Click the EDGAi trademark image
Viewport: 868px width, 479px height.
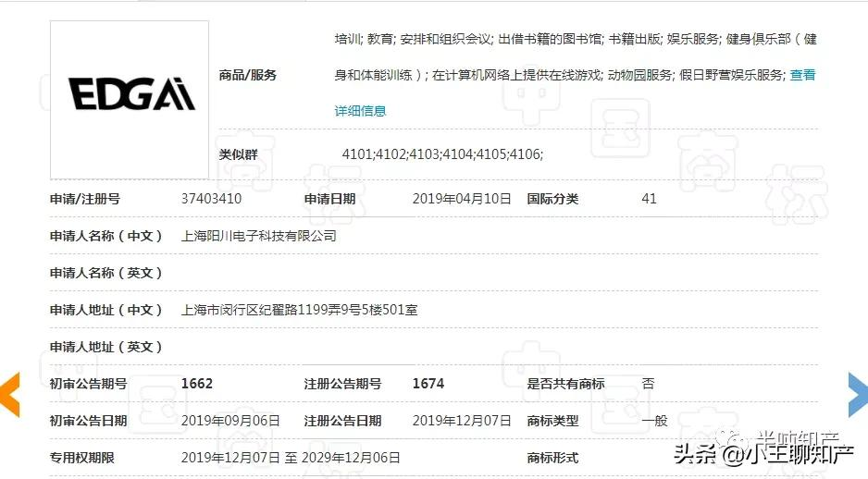[x=130, y=100]
